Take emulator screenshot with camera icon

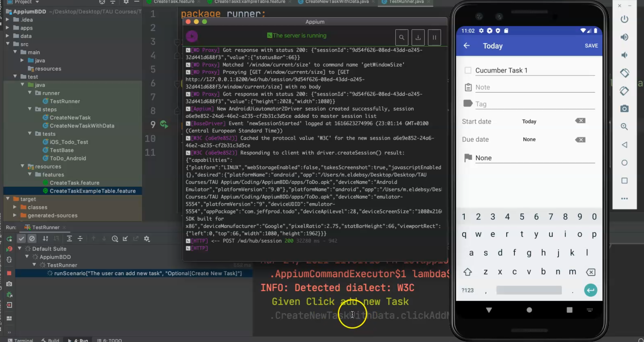click(x=624, y=109)
